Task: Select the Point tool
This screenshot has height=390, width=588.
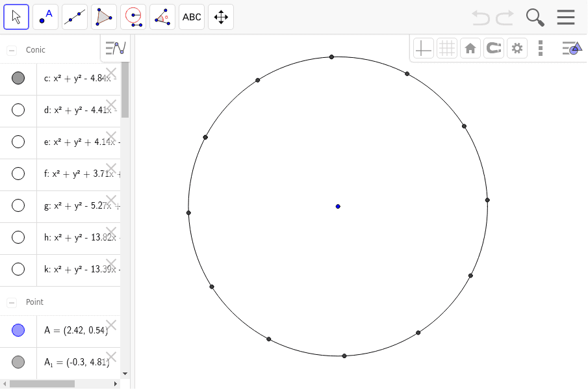Action: coord(45,16)
